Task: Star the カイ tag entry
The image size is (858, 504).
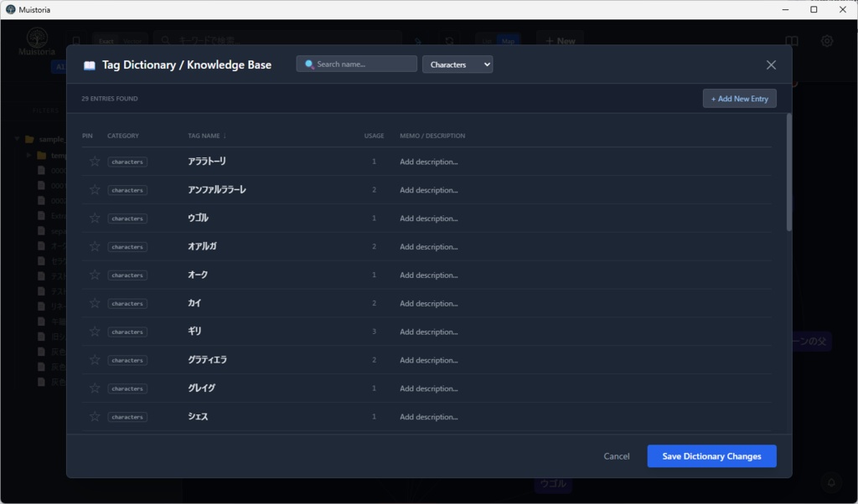Action: click(95, 303)
